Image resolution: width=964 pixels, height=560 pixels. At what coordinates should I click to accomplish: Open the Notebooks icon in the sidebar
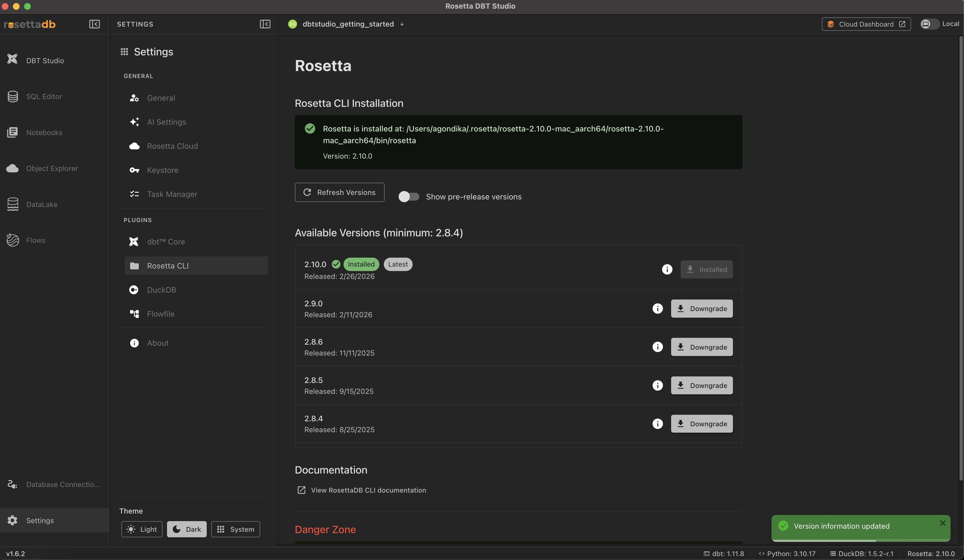(x=13, y=132)
